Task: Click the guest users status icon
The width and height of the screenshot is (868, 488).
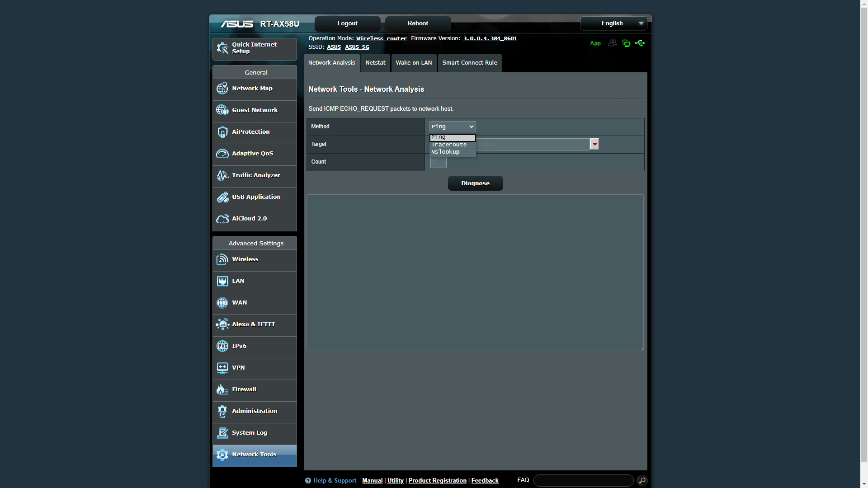Action: (612, 43)
